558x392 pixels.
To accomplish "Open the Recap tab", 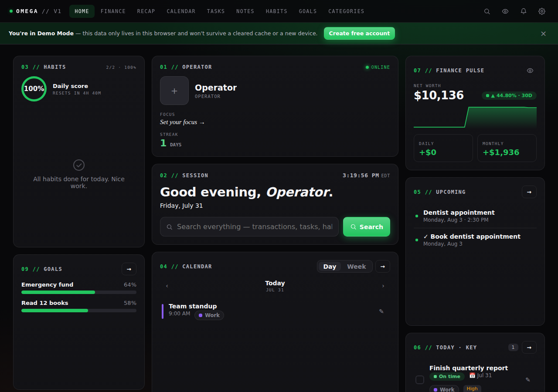I will (x=146, y=11).
